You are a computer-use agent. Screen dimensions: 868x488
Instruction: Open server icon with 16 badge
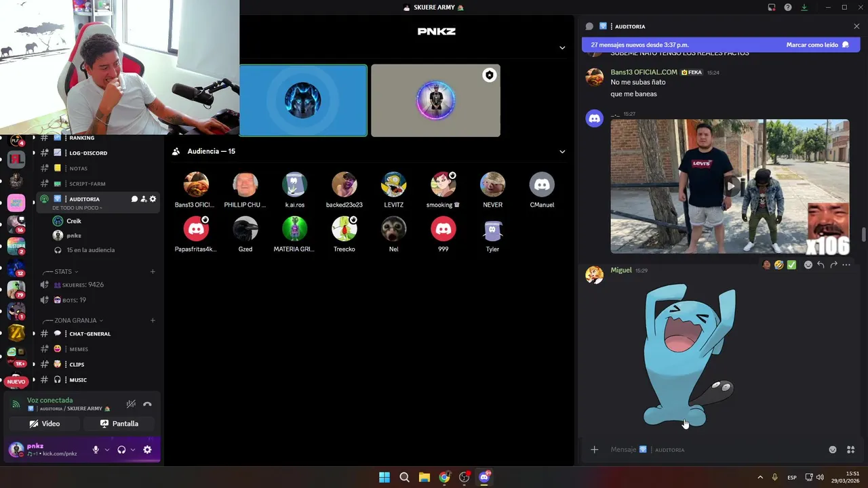(16, 224)
